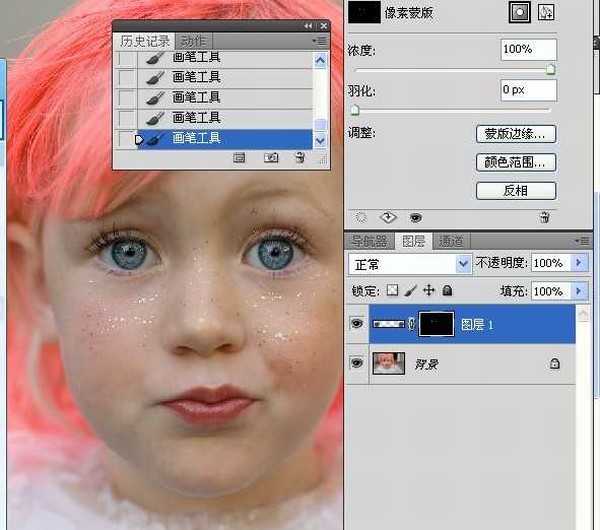Click the 蒙版边缘... button

[515, 134]
